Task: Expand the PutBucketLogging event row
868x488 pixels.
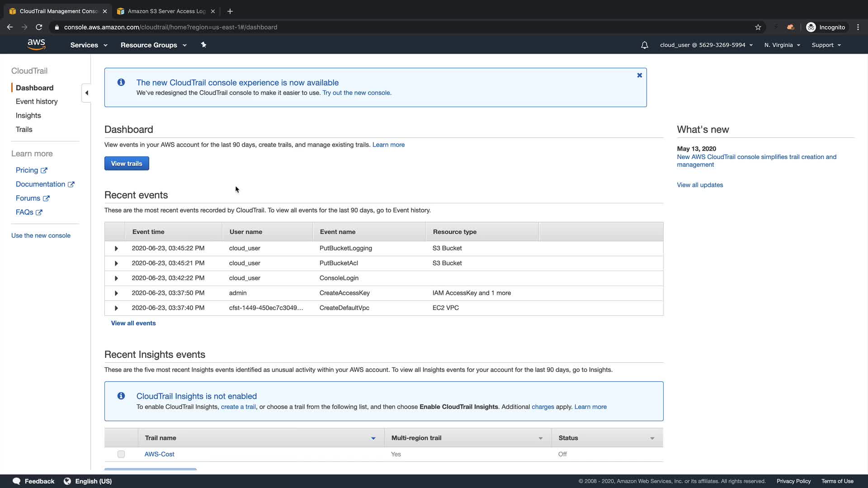Action: coord(116,249)
